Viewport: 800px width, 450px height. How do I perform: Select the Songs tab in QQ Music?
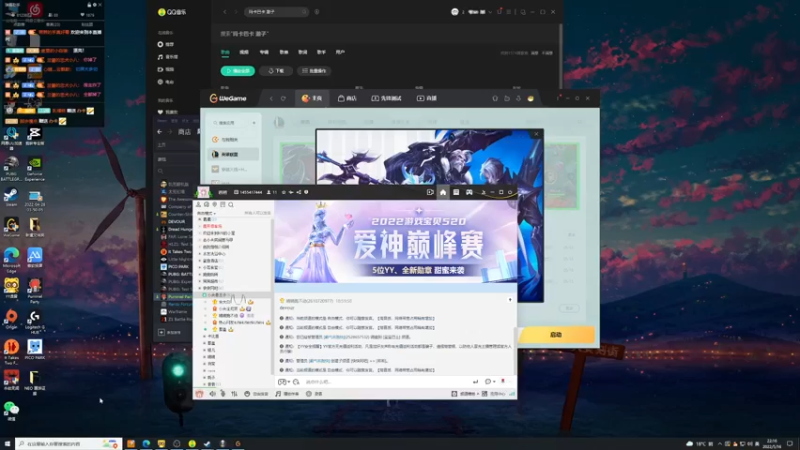225,52
